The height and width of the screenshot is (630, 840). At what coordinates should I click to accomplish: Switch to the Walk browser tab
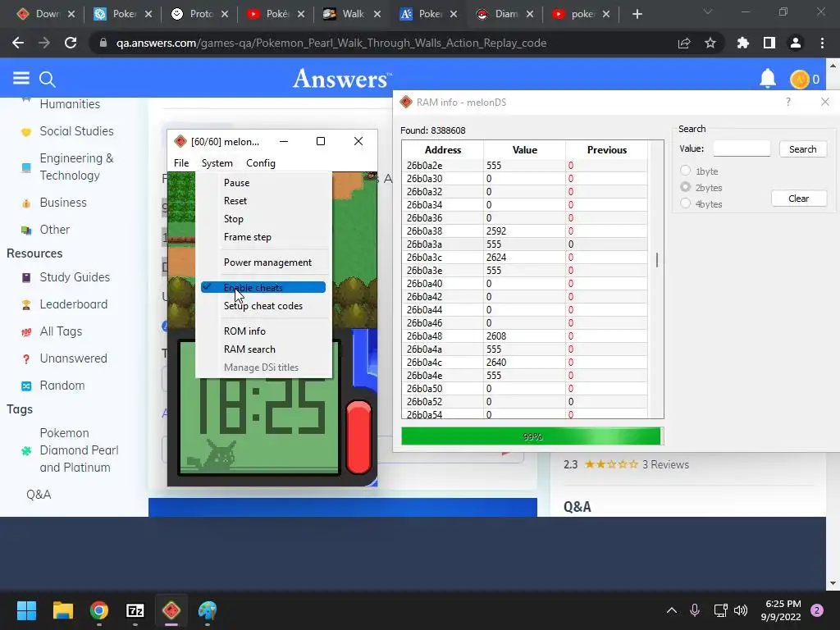point(352,14)
